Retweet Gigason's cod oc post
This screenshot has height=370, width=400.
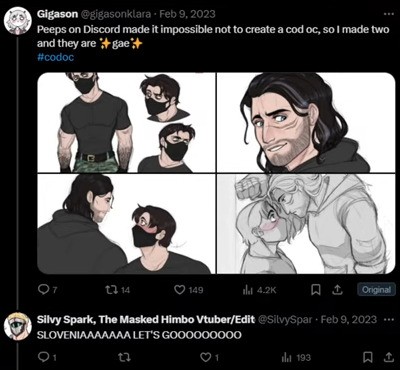click(x=117, y=290)
